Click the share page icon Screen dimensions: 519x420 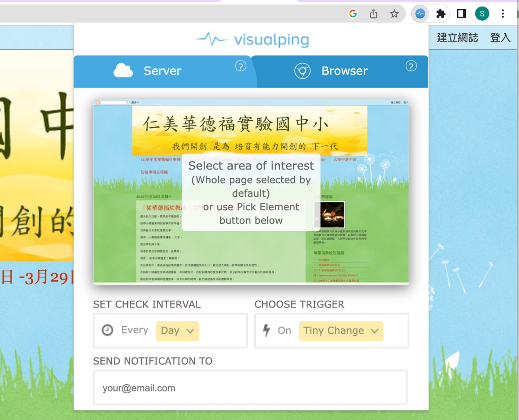(x=374, y=14)
